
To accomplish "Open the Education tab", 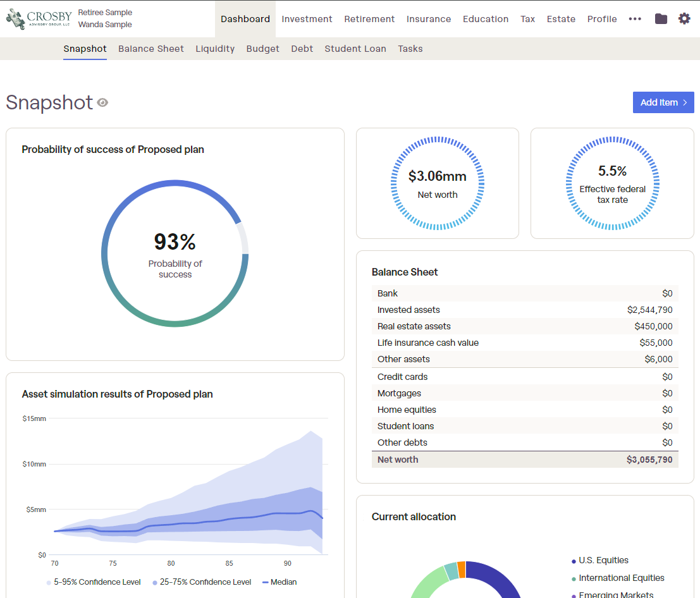I will (x=486, y=19).
